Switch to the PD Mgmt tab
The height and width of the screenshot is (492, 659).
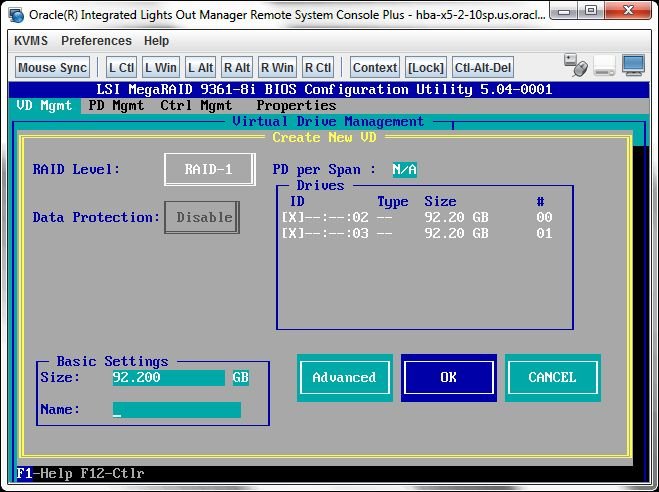[116, 105]
